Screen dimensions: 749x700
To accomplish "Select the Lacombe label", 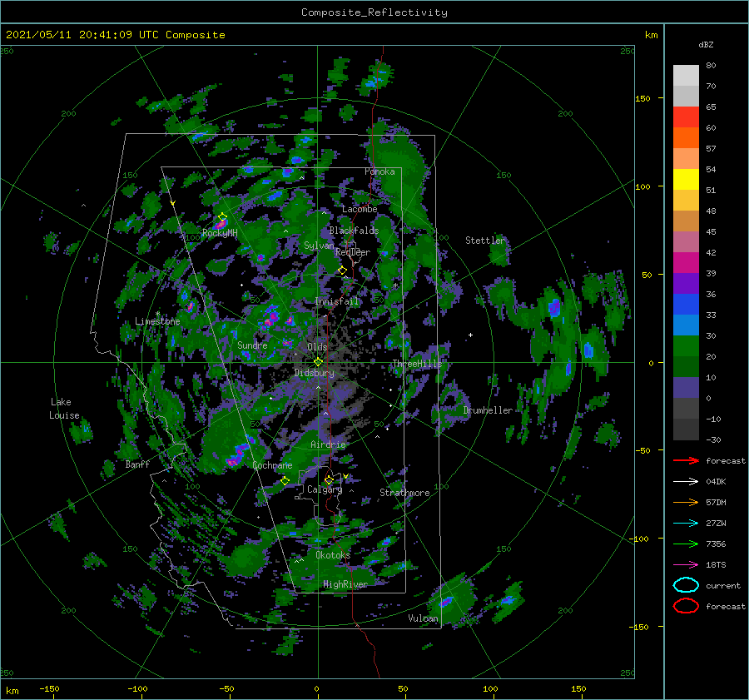I will tap(360, 209).
